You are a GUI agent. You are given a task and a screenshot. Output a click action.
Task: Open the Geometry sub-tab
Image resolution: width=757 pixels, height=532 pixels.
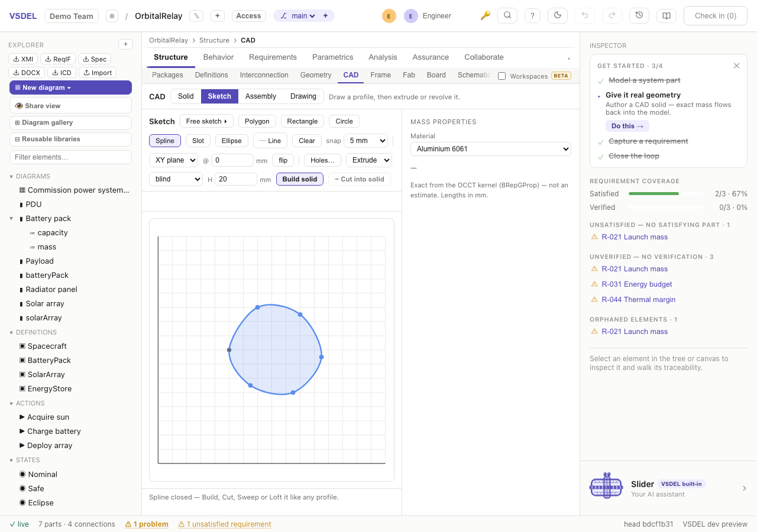(316, 75)
